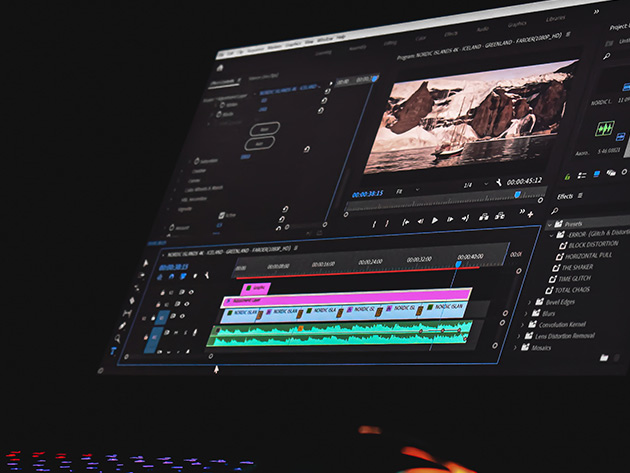This screenshot has width=630, height=473.
Task: Open the Window menu in menu bar
Action: click(x=323, y=38)
